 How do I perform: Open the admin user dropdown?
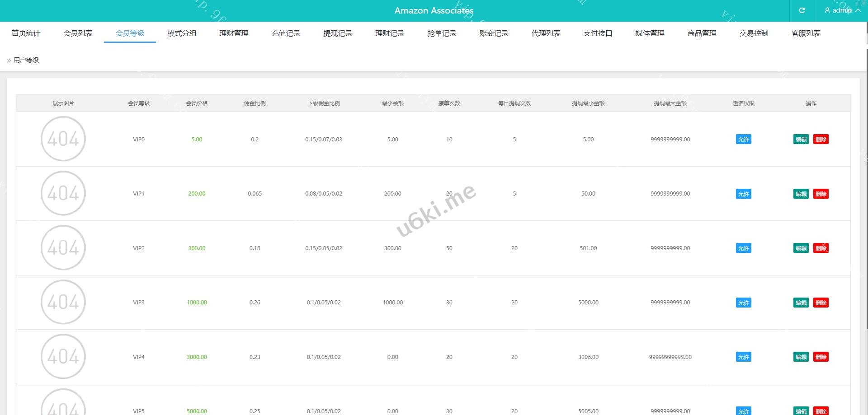pyautogui.click(x=842, y=10)
